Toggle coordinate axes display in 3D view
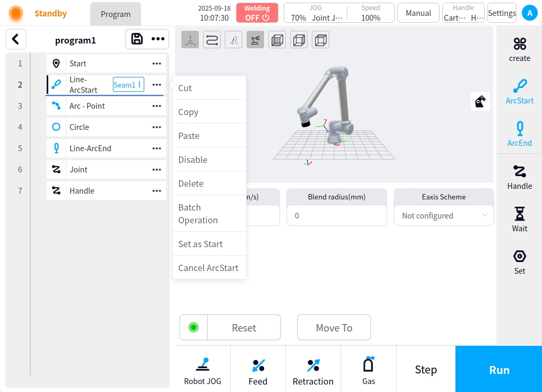The height and width of the screenshot is (392, 542). 190,40
